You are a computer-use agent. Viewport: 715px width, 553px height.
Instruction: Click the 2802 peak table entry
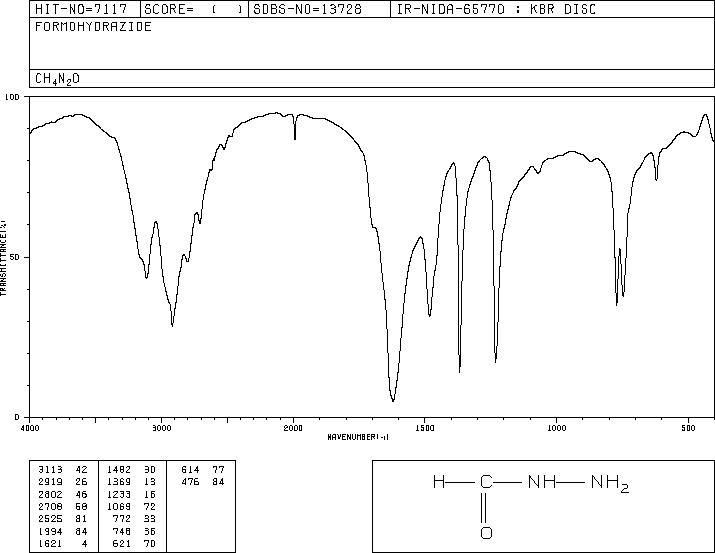62,494
